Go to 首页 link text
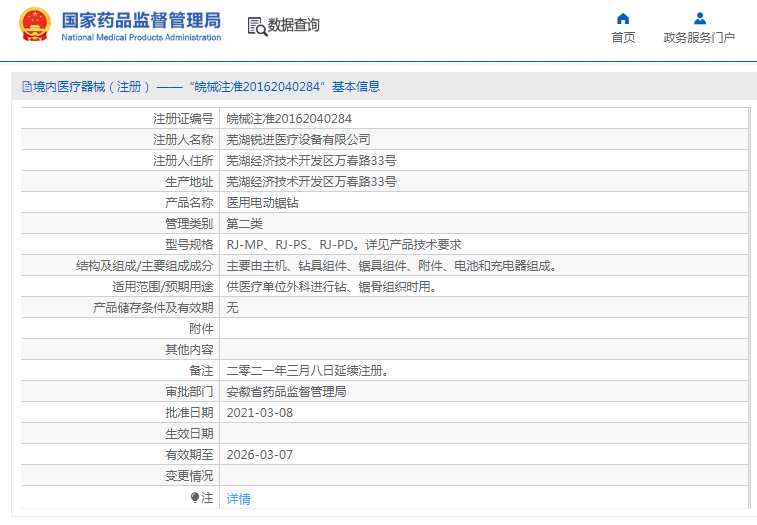 coord(623,38)
